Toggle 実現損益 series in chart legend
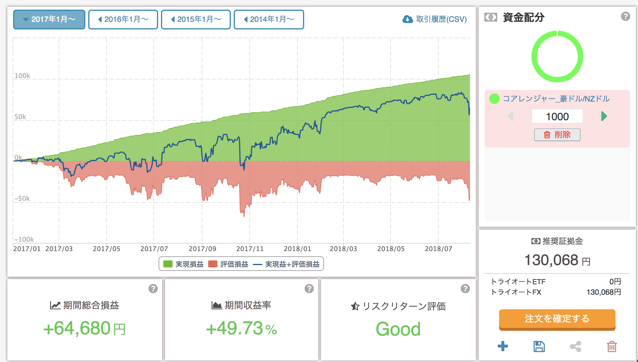 [183, 264]
